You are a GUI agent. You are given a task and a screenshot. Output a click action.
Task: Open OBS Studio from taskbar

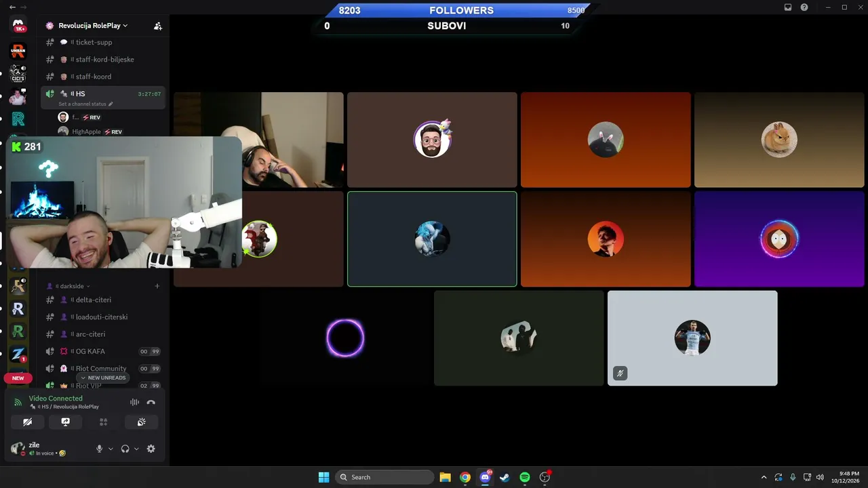coord(545,477)
